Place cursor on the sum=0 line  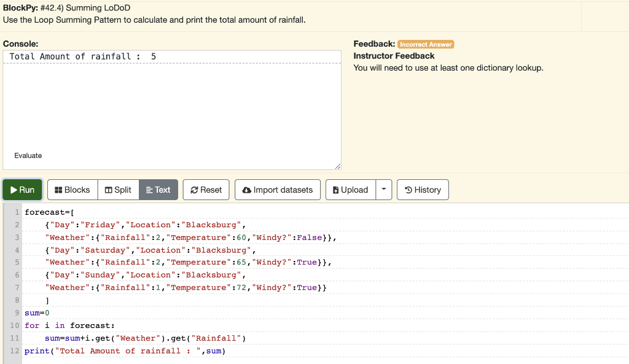coord(37,312)
